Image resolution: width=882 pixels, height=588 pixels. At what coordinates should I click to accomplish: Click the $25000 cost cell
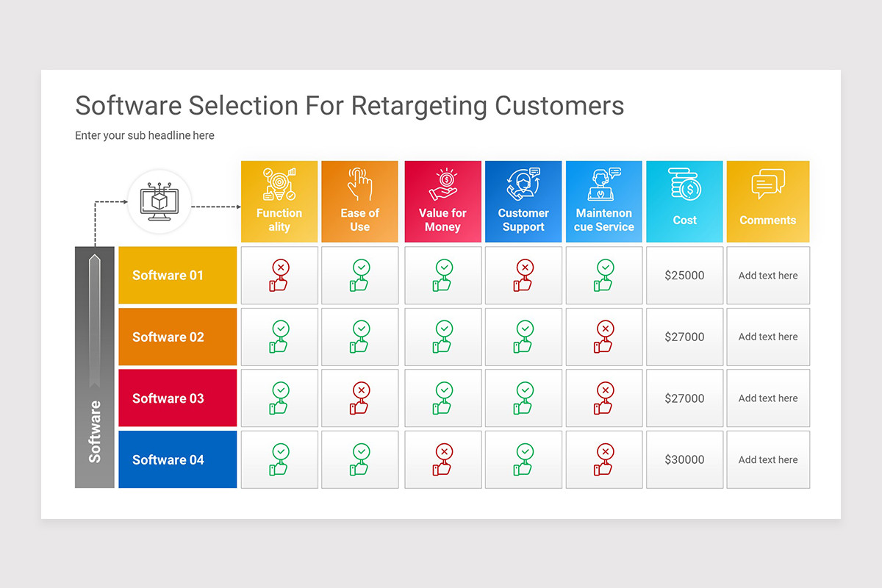tap(685, 276)
